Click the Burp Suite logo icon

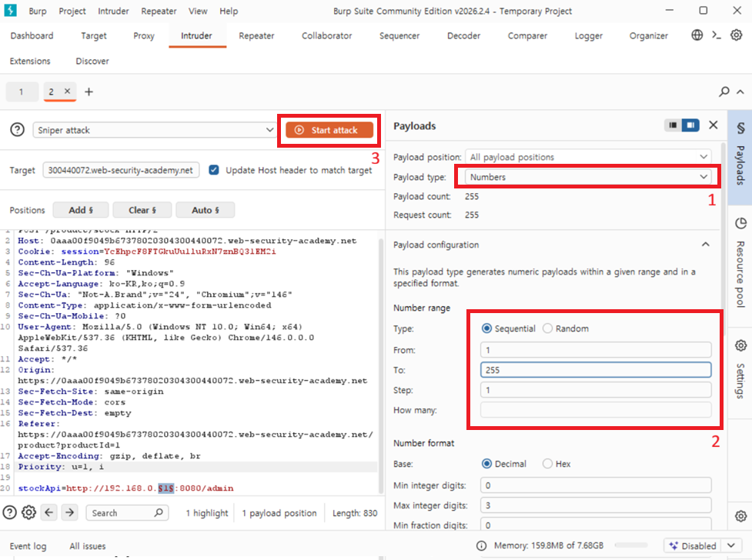point(10,10)
